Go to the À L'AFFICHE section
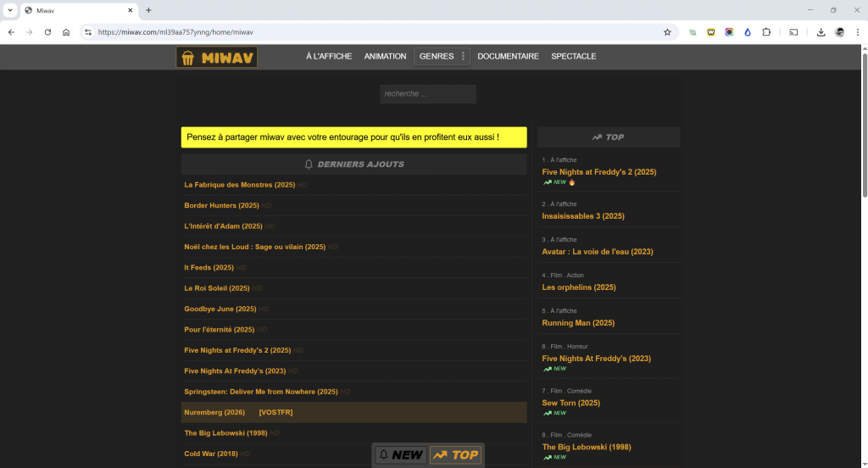 point(329,56)
